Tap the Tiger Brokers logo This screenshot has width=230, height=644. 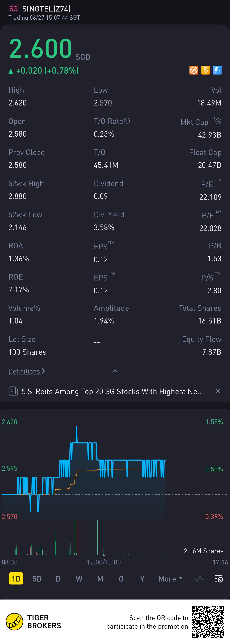pyautogui.click(x=14, y=622)
